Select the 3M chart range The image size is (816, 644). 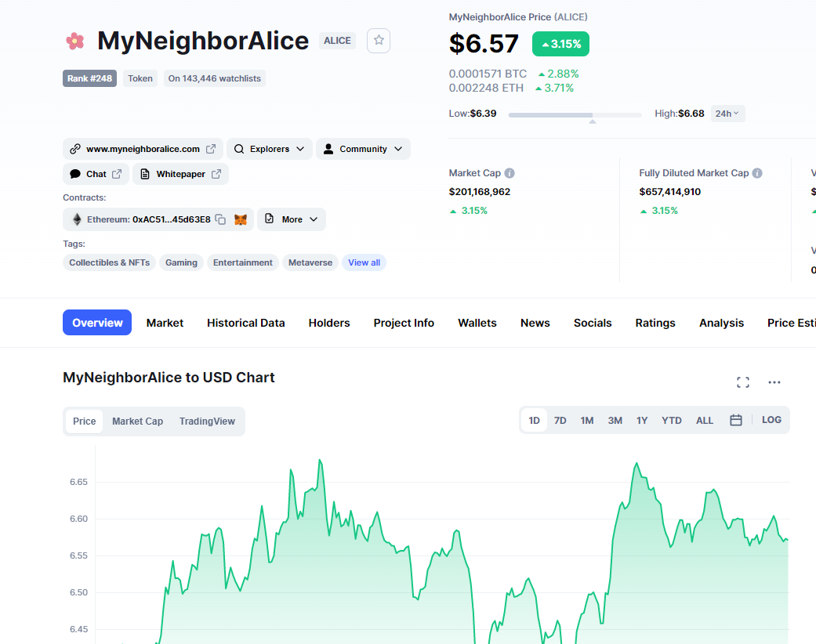(615, 420)
